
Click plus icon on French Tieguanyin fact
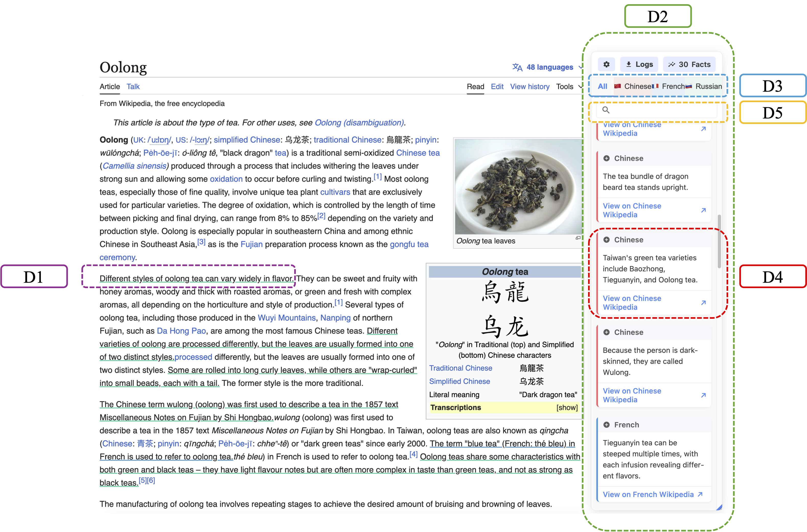(606, 425)
